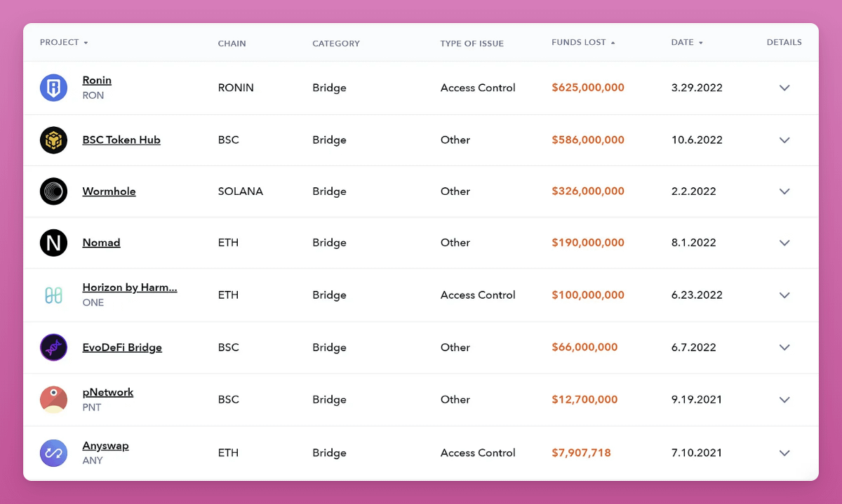Click the Nomad N logo icon
Image resolution: width=842 pixels, height=504 pixels.
pyautogui.click(x=53, y=243)
